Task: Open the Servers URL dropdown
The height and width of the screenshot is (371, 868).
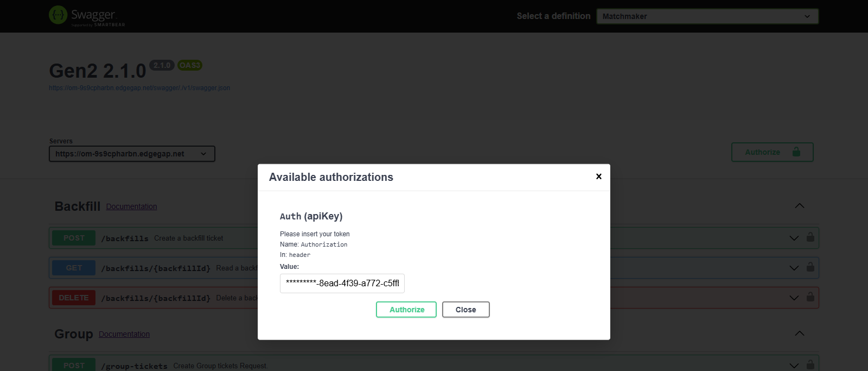Action: coord(132,154)
